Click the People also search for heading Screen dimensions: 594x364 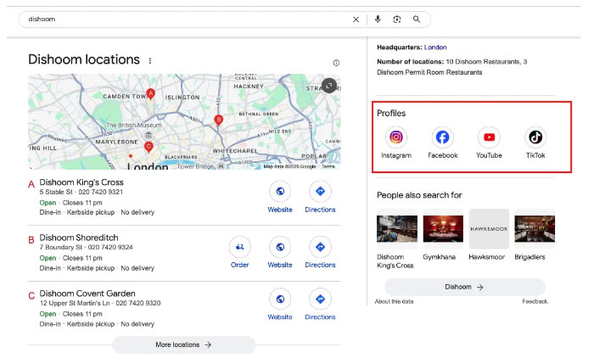(x=419, y=195)
